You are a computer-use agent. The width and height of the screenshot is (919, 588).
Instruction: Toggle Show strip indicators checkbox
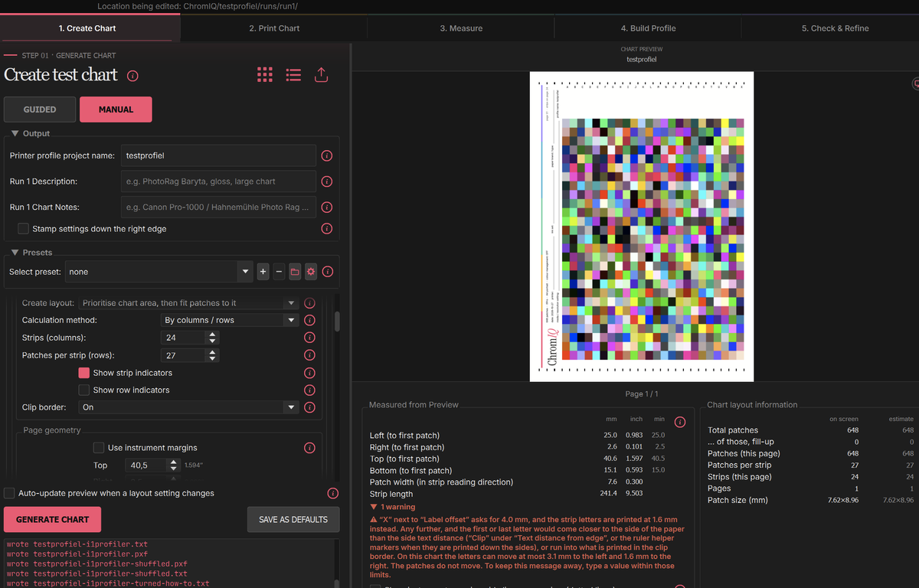pyautogui.click(x=84, y=373)
